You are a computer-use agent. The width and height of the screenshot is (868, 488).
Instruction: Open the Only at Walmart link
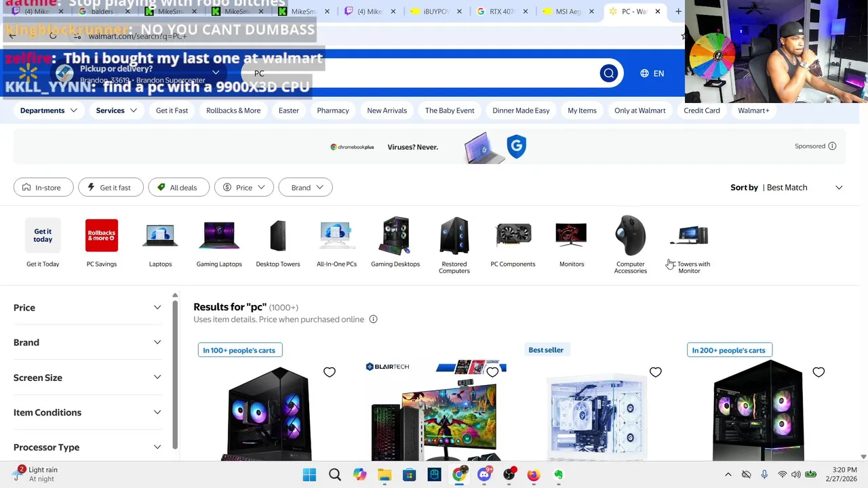pyautogui.click(x=640, y=110)
